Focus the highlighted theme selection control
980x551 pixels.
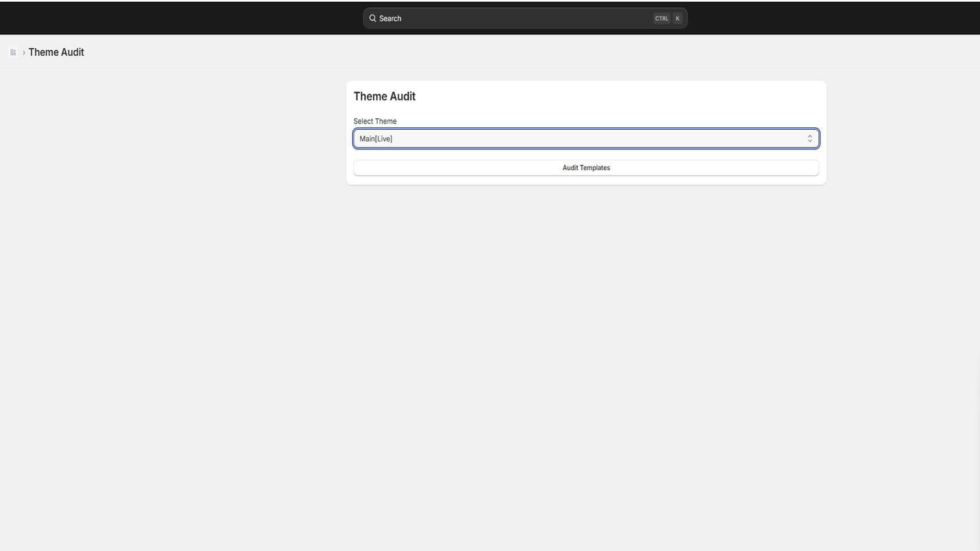point(586,138)
